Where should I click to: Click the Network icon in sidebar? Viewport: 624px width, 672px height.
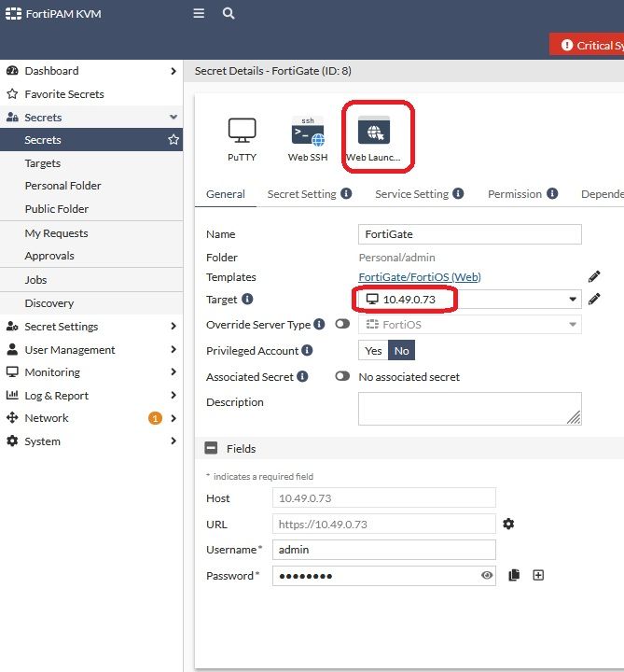click(12, 417)
